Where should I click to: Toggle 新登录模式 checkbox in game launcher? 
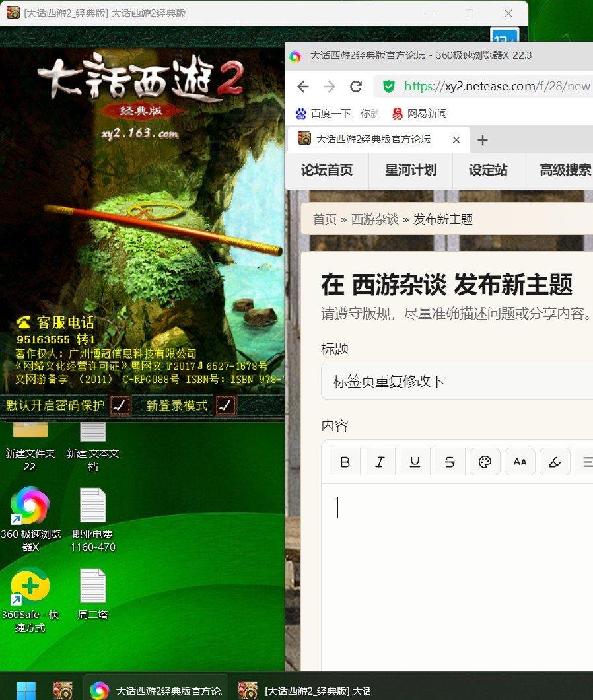point(225,405)
